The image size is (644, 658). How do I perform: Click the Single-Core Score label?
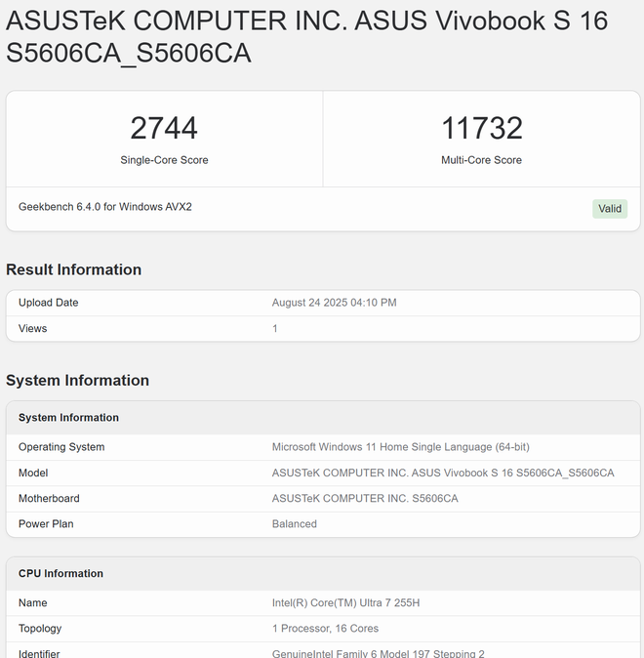pos(164,160)
